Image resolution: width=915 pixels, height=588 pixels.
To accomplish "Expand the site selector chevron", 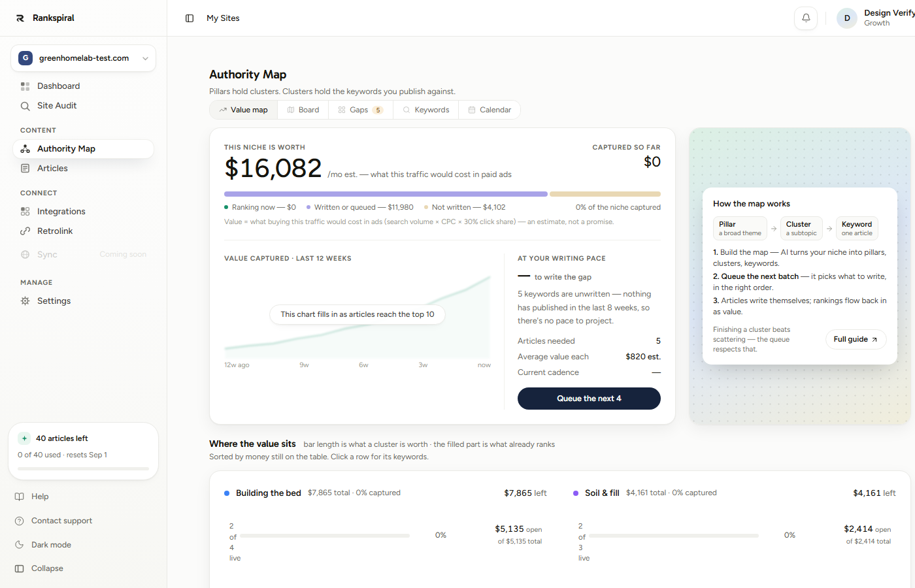I will pyautogui.click(x=145, y=58).
